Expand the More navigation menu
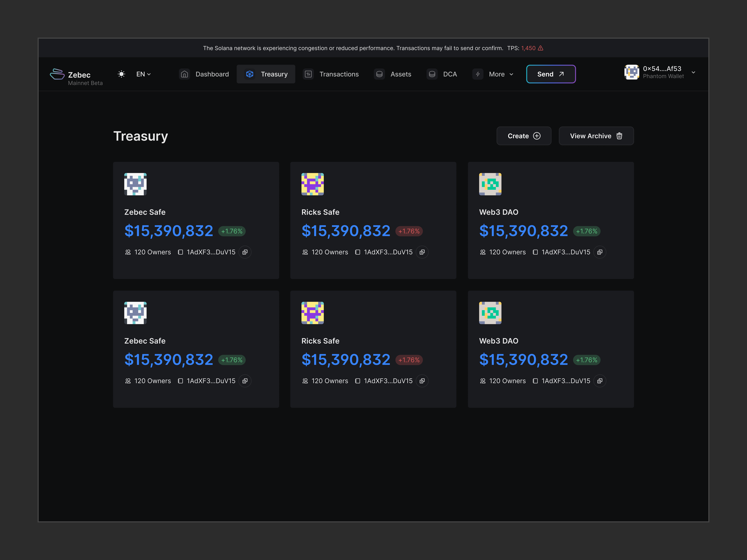Image resolution: width=747 pixels, height=560 pixels. click(x=501, y=74)
